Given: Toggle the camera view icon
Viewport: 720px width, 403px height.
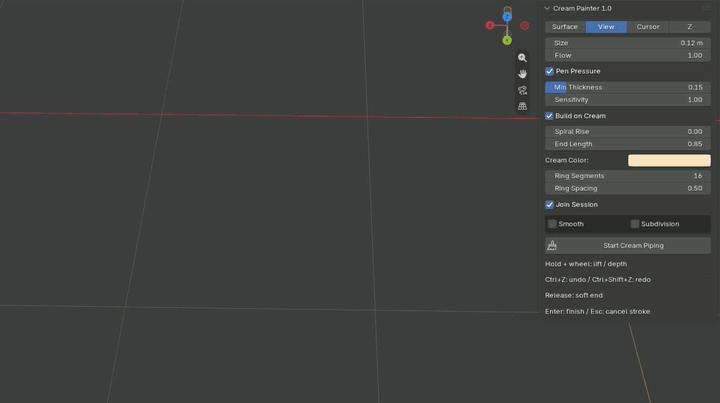Looking at the screenshot, I should [x=522, y=90].
